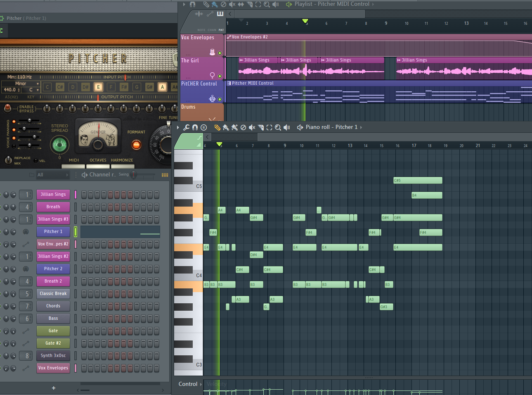Click the Playback tool in Playlist toolbar

(x=276, y=4)
